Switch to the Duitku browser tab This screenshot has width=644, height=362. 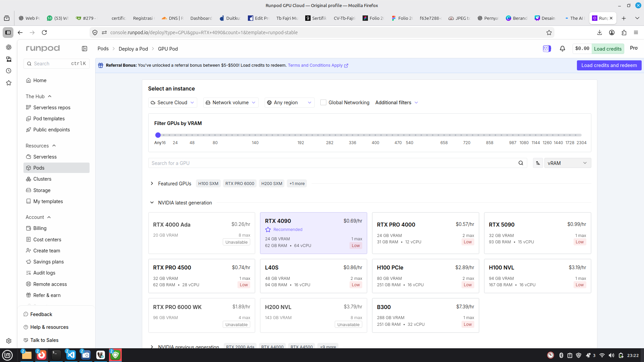click(x=230, y=18)
